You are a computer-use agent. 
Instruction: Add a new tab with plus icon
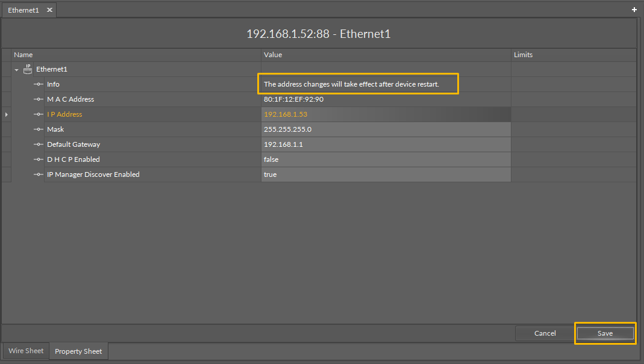pyautogui.click(x=634, y=10)
